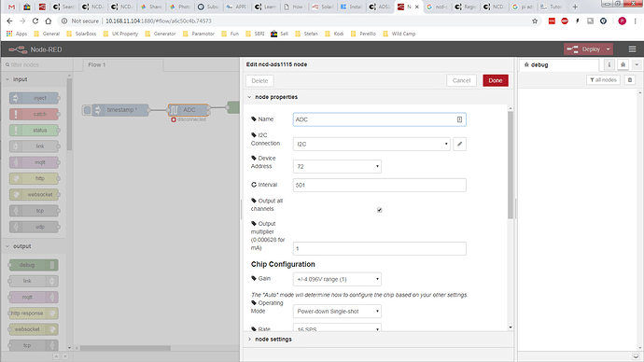
Task: Collapse the input palette category
Action: pyautogui.click(x=34, y=79)
